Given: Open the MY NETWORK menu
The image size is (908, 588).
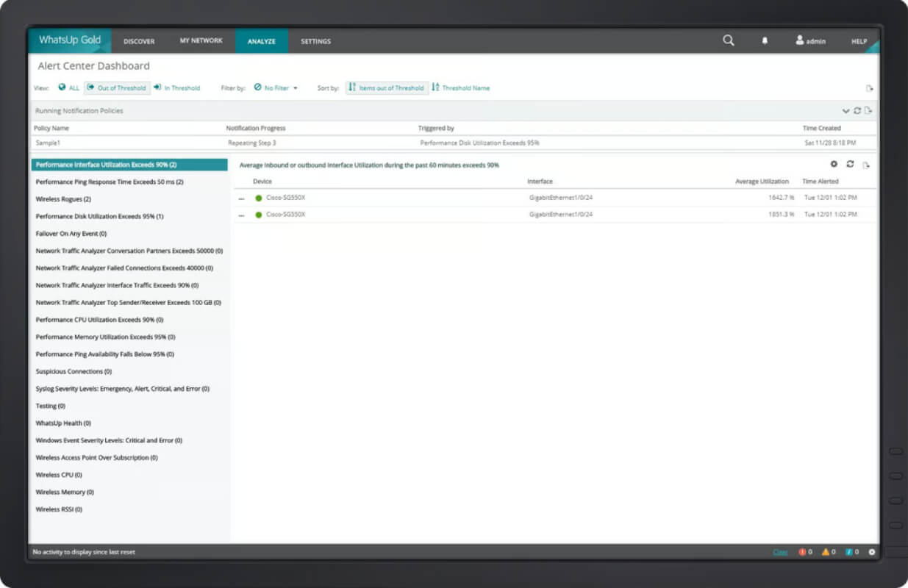Looking at the screenshot, I should [x=201, y=40].
